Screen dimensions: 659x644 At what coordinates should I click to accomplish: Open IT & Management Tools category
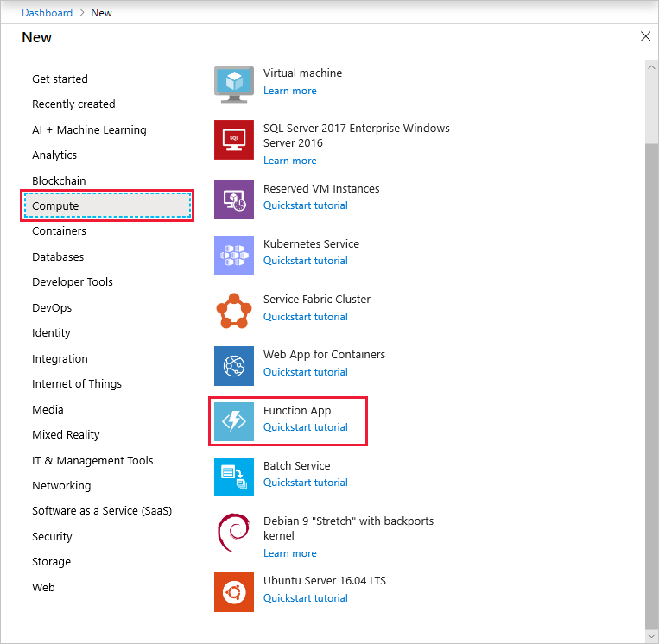click(x=92, y=461)
